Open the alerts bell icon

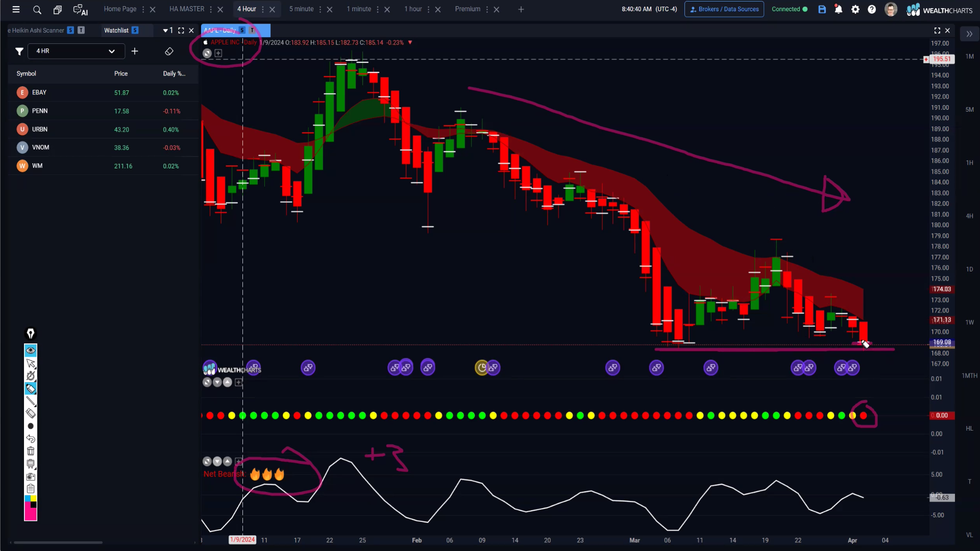pos(838,9)
